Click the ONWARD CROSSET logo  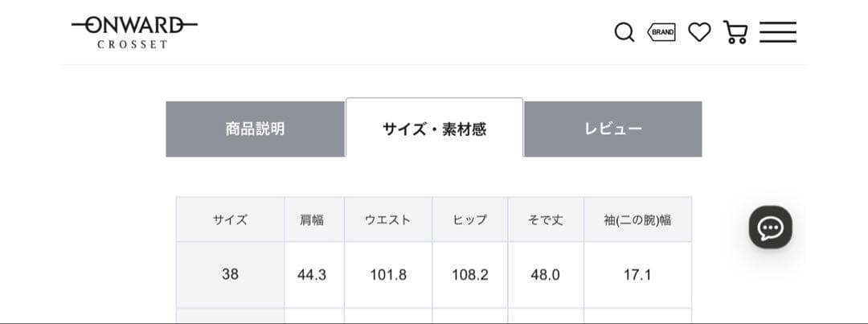pos(133,32)
